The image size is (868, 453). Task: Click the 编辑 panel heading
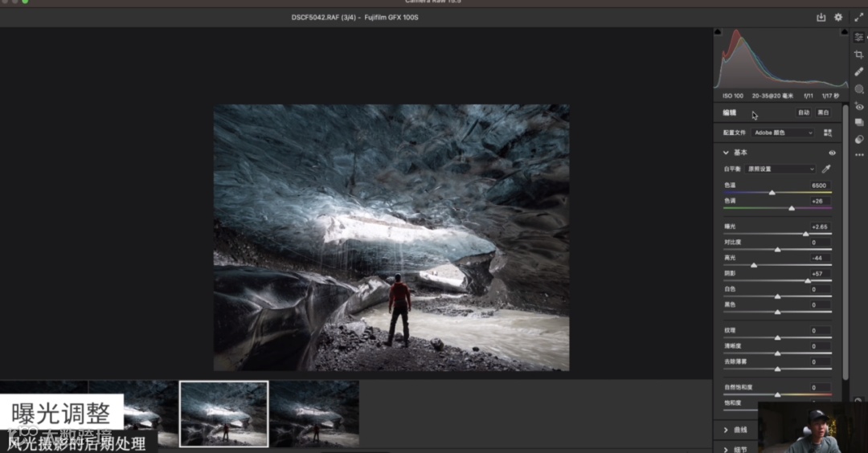(730, 112)
